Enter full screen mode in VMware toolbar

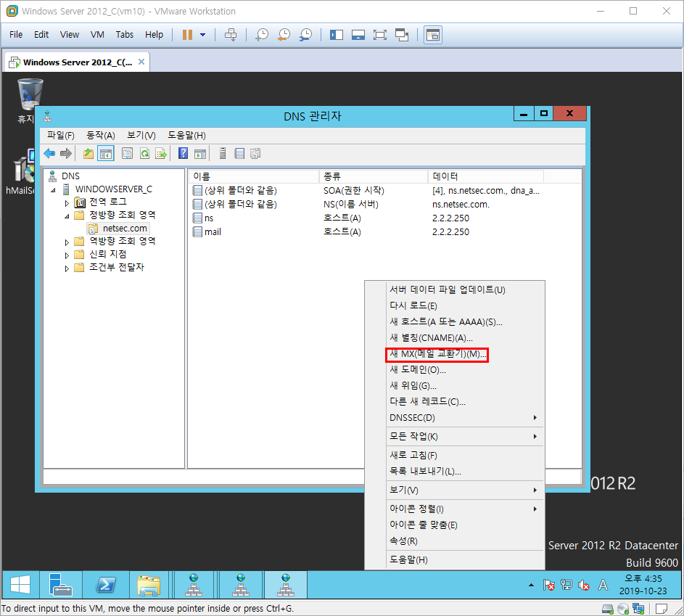tap(380, 35)
